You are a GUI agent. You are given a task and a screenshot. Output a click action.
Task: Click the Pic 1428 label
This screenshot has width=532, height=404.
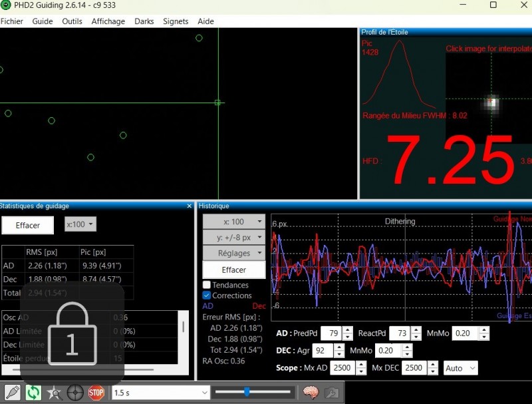tap(370, 48)
